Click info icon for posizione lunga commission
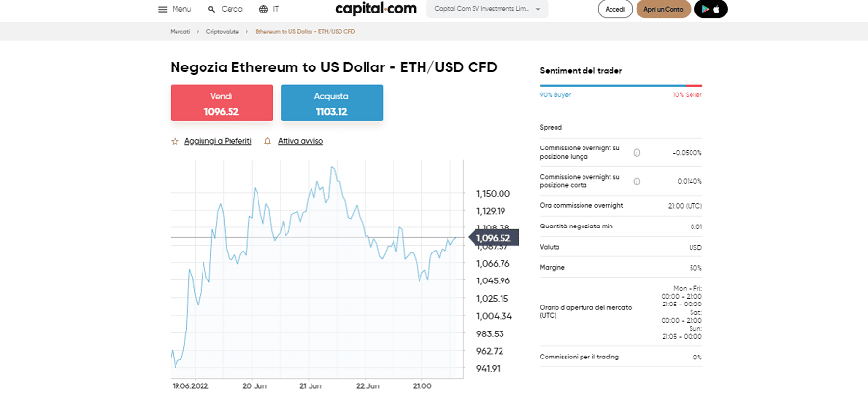 637,152
